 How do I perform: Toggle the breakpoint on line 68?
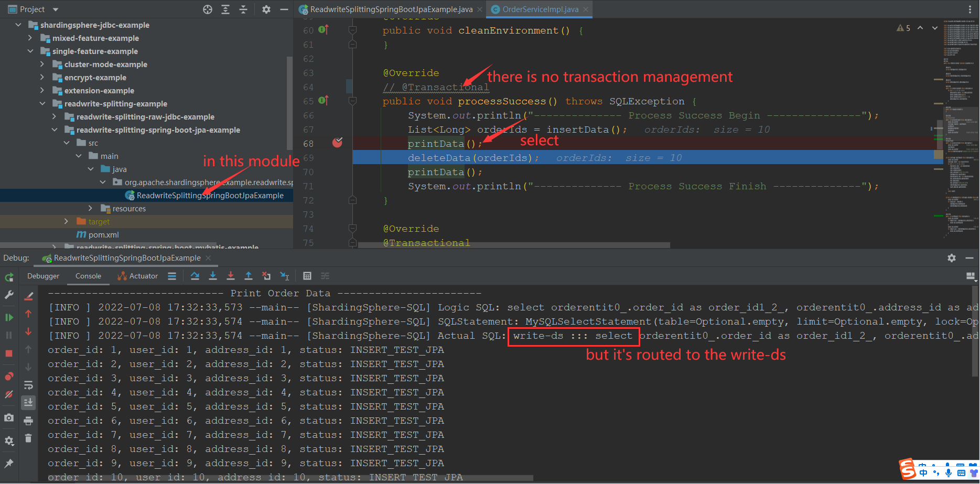(x=337, y=143)
